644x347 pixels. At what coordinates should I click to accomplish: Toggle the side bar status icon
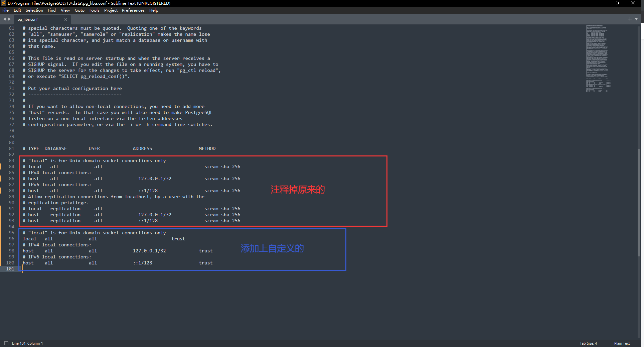click(x=6, y=343)
